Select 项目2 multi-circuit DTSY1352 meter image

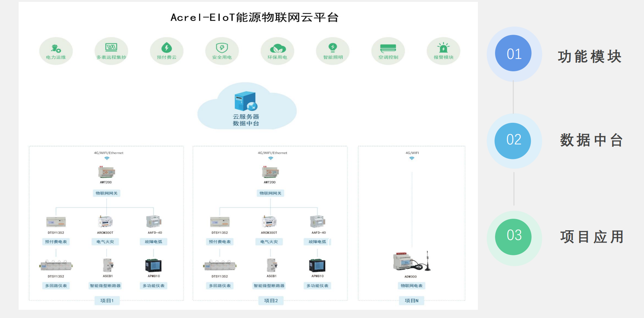click(x=220, y=266)
